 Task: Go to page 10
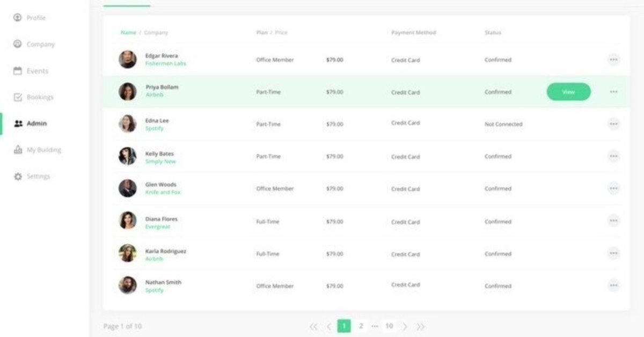[389, 326]
